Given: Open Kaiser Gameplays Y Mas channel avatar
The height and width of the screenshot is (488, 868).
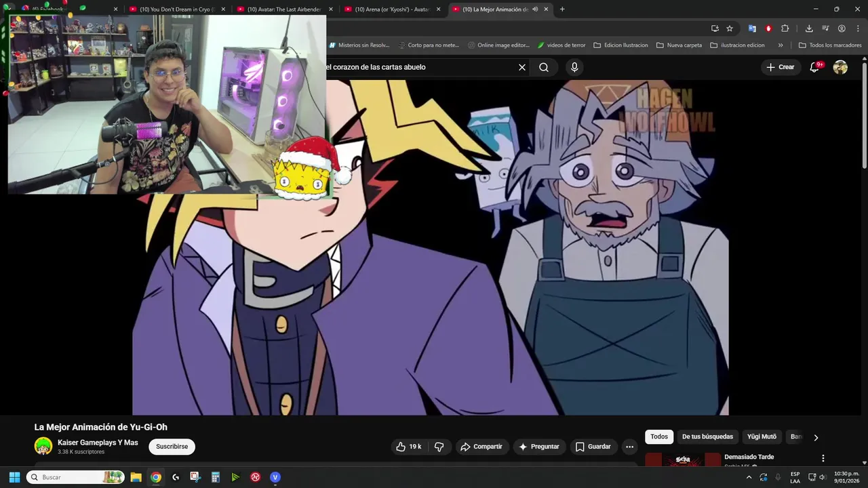Looking at the screenshot, I should 43,446.
